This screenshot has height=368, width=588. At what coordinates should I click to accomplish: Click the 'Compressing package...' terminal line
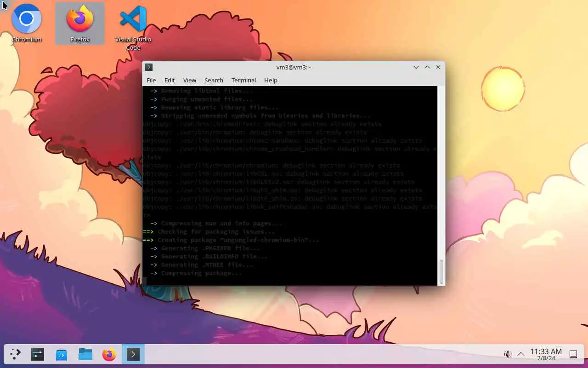196,273
